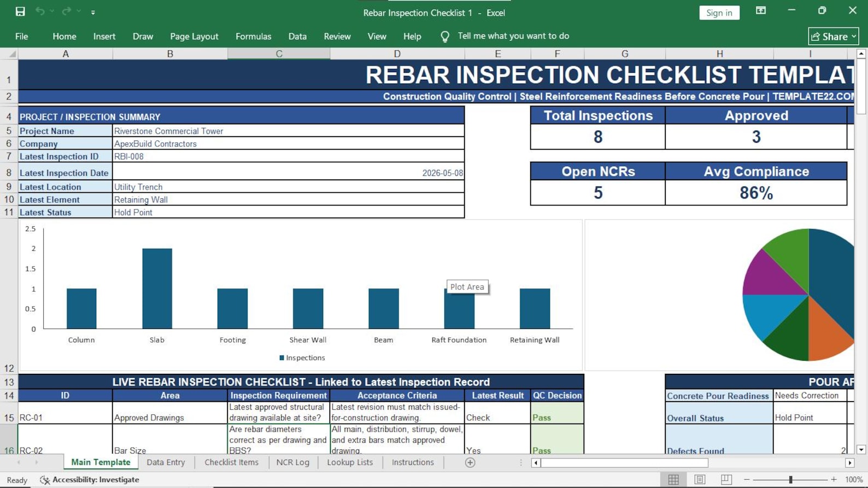The image size is (868, 488).
Task: Click vertical scrollbar up arrow
Action: 861,54
